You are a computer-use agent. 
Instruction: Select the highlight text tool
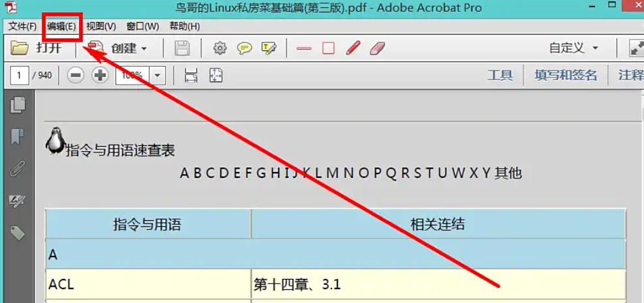pos(269,48)
